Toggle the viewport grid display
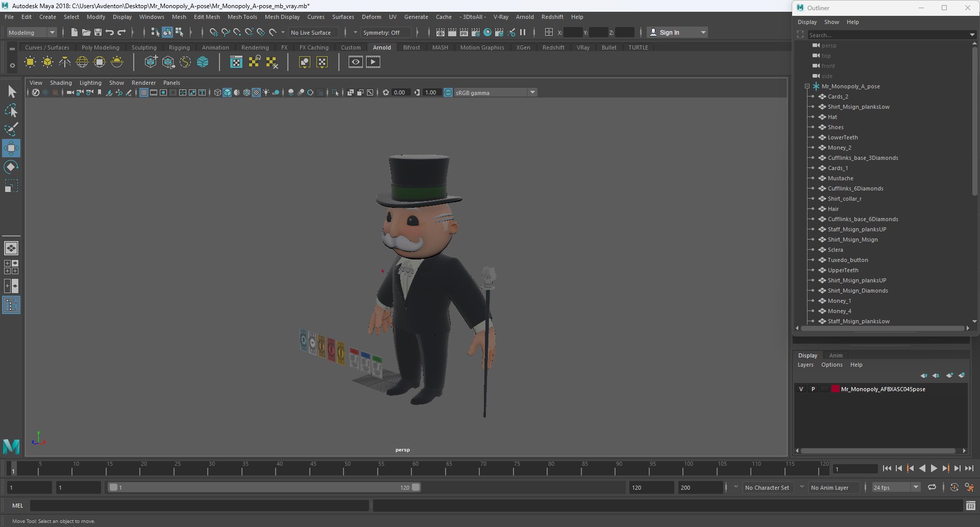 pos(144,92)
